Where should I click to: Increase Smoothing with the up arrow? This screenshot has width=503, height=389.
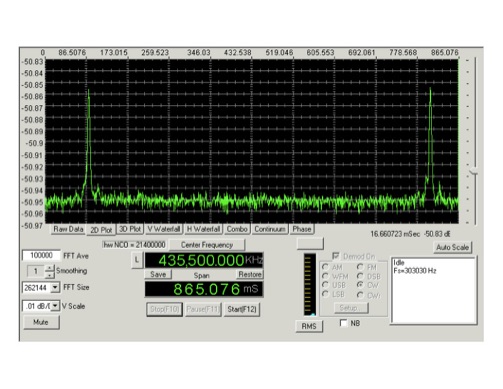point(49,268)
